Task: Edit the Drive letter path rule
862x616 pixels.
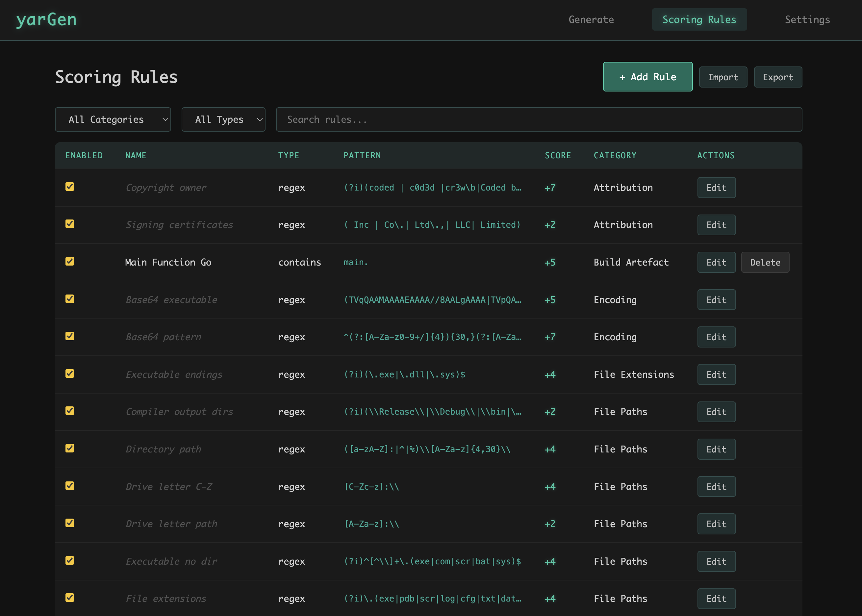Action: click(716, 524)
